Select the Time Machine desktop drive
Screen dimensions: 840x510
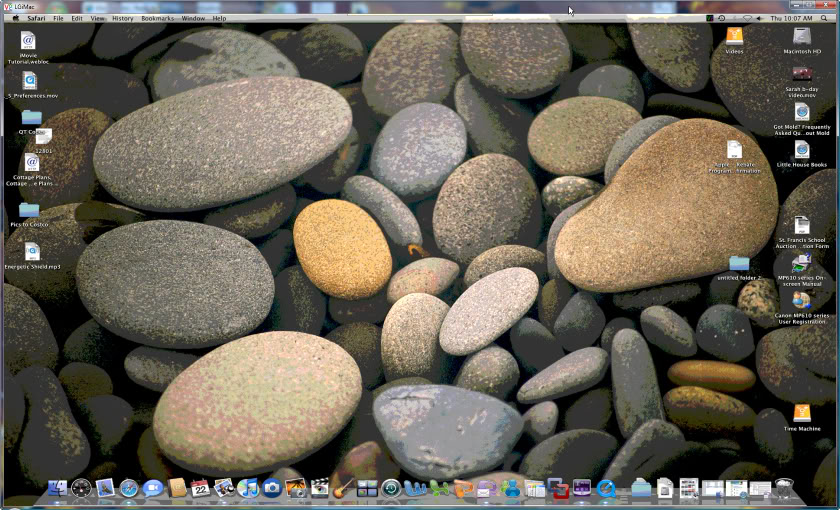point(802,413)
